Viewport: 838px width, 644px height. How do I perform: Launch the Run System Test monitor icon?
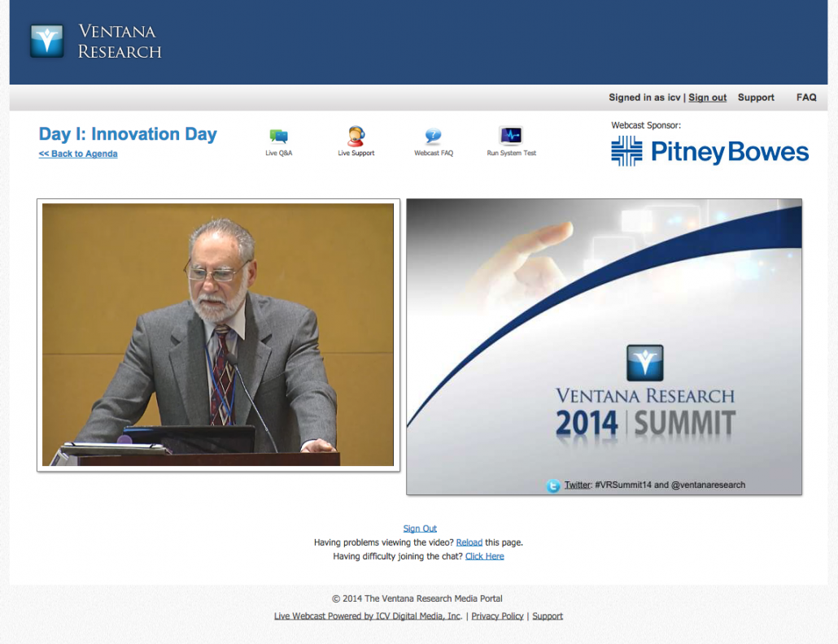tap(511, 136)
